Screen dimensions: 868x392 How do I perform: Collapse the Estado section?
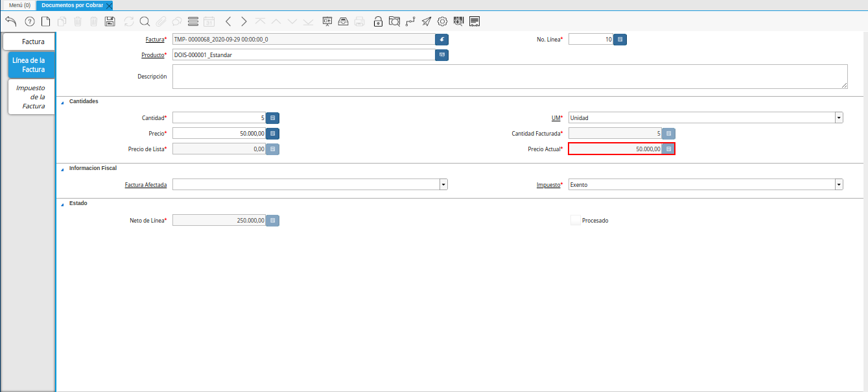pyautogui.click(x=62, y=204)
